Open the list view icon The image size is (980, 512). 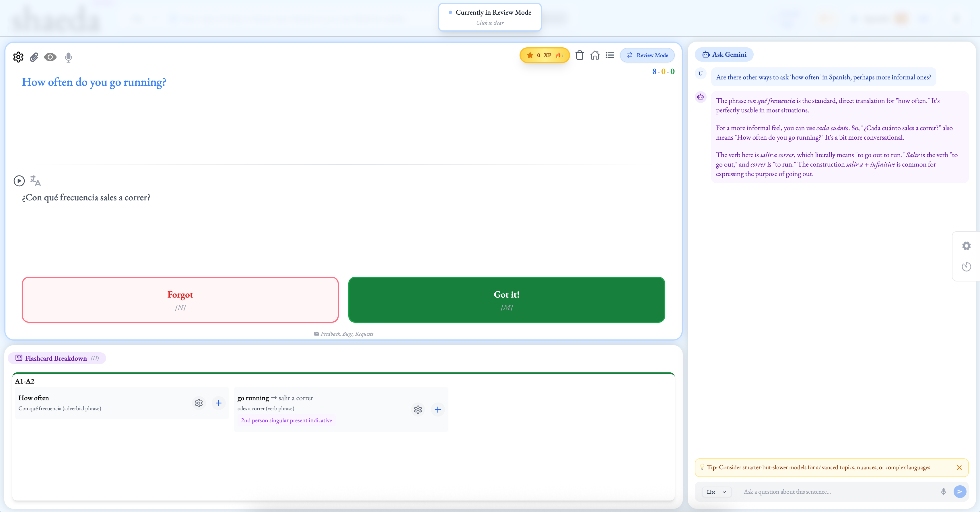pos(610,55)
